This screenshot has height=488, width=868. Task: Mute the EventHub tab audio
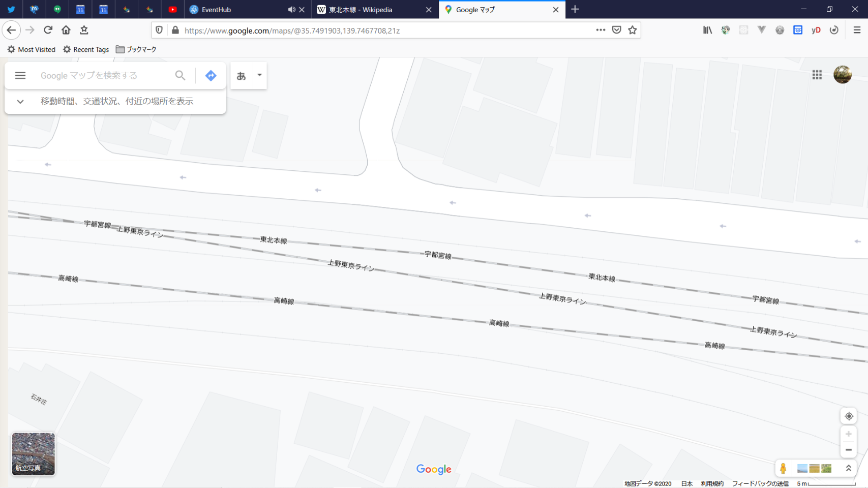pos(291,10)
